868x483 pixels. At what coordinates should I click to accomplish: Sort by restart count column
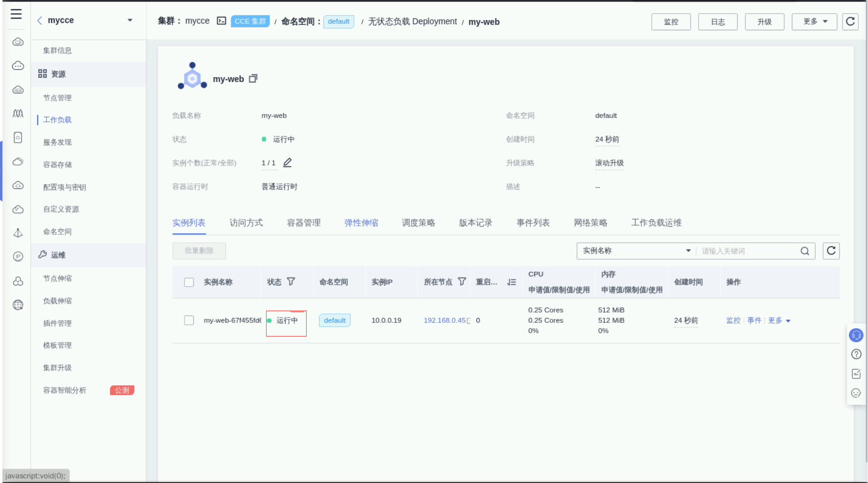512,282
